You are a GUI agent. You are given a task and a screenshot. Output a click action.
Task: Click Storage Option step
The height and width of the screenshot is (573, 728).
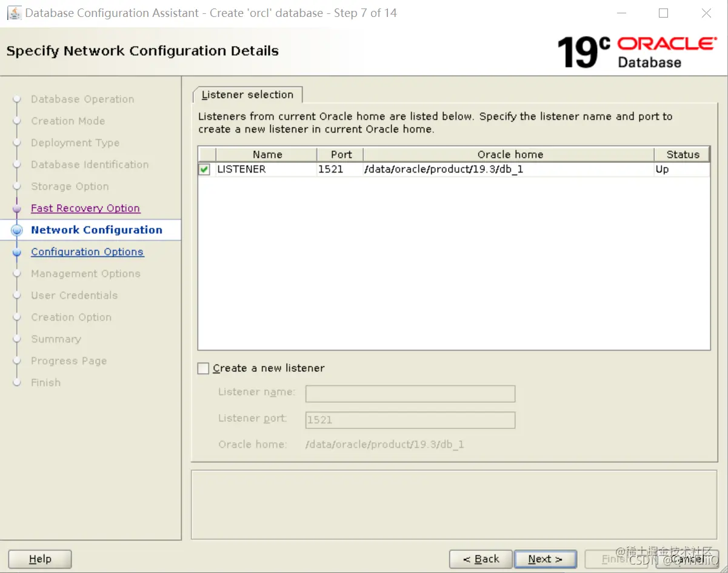pyautogui.click(x=70, y=187)
